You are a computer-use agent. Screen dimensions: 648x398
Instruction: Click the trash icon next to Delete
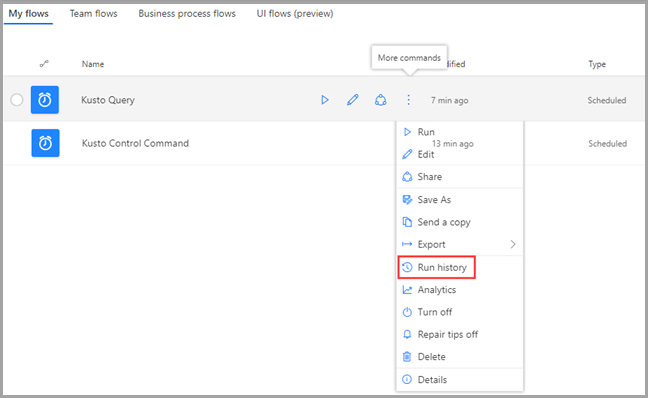point(407,357)
